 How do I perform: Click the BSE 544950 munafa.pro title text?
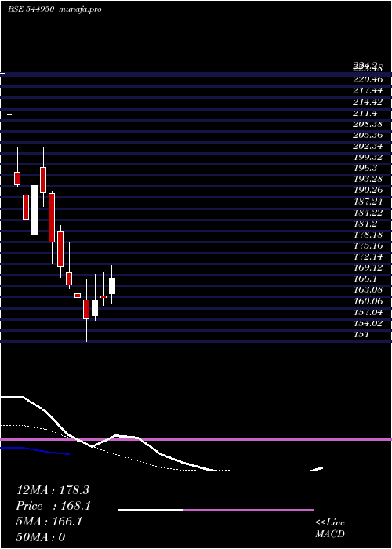(55, 9)
